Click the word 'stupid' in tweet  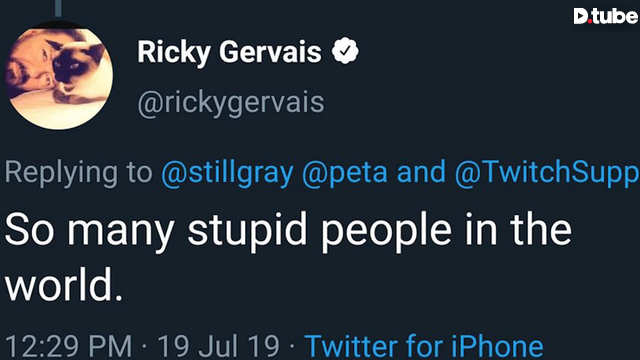coord(247,230)
